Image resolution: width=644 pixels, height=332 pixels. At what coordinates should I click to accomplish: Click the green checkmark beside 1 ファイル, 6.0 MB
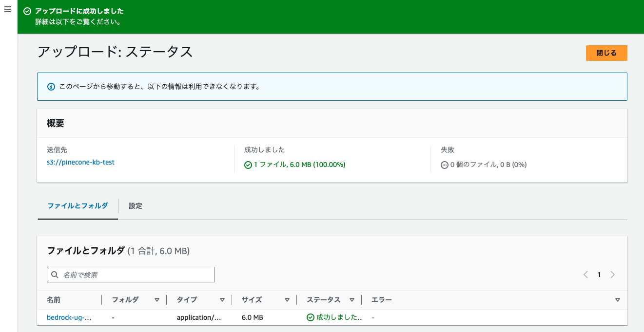tap(248, 165)
